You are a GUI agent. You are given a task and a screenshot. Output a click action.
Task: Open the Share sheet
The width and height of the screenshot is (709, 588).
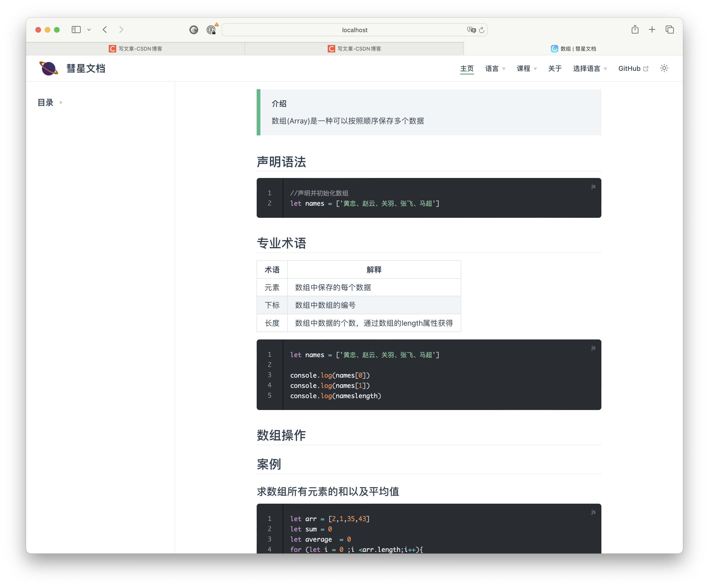635,30
